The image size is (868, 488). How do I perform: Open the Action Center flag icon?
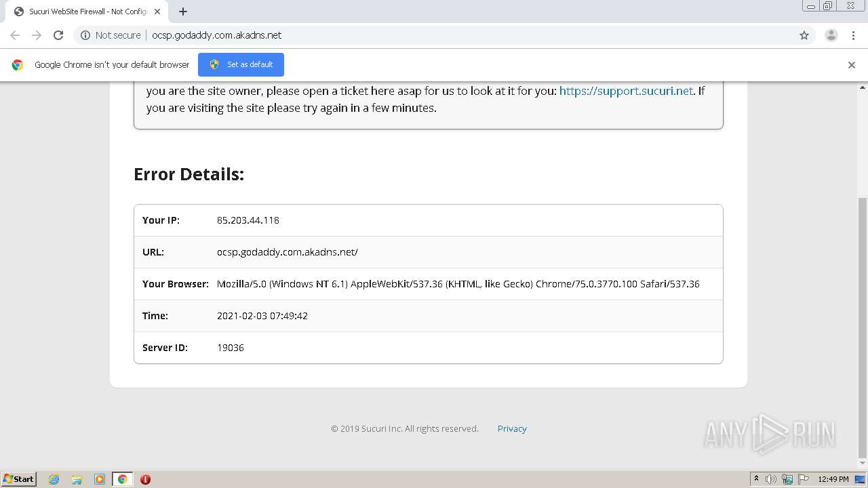click(804, 479)
